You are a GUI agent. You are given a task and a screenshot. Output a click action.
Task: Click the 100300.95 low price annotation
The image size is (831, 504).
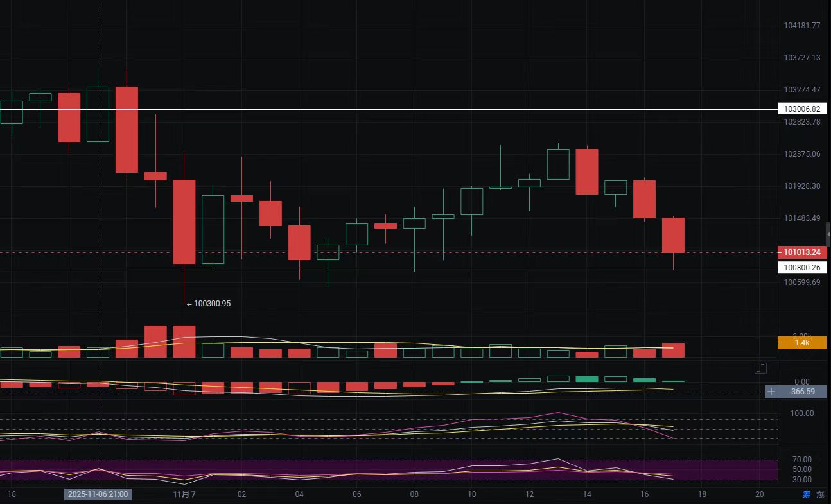click(x=211, y=304)
